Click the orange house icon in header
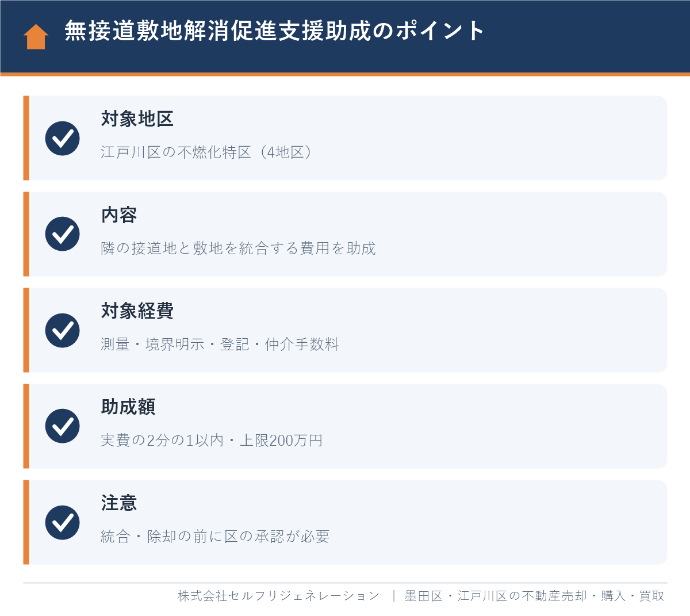Image resolution: width=690 pixels, height=616 pixels. coord(36,36)
